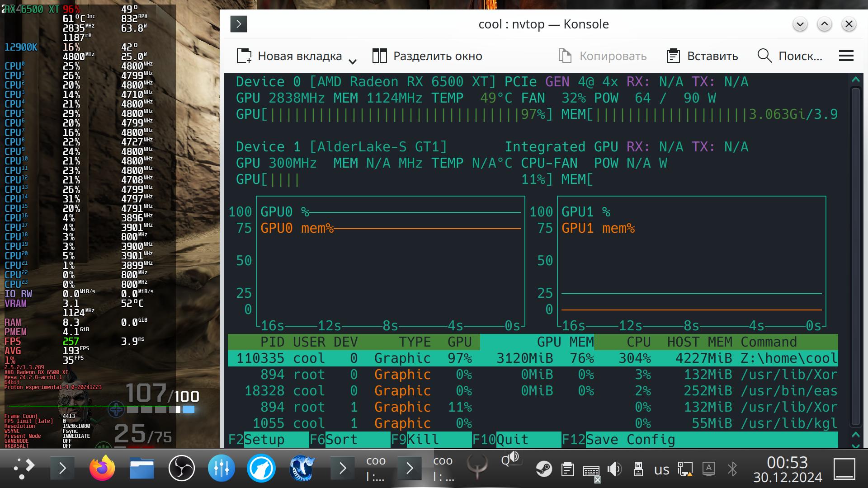
Task: Open the network connections tray icon
Action: [685, 469]
